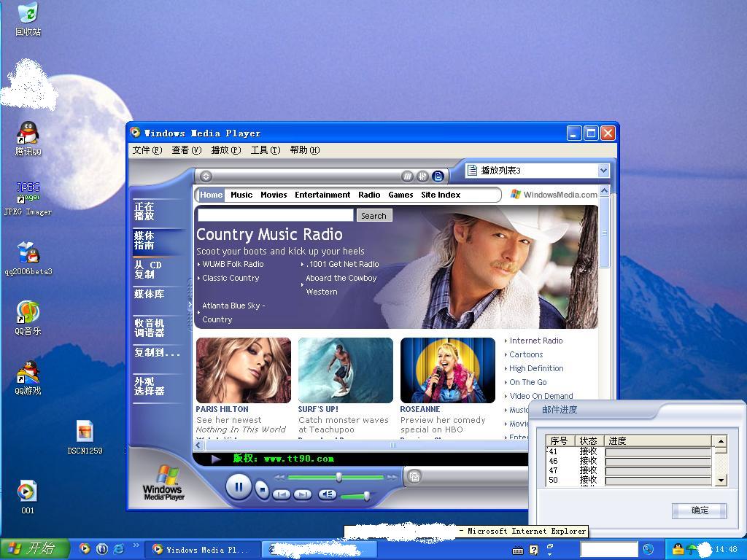The height and width of the screenshot is (560, 747).
Task: Click the 进度 column header in 邮件进度
Action: point(657,441)
